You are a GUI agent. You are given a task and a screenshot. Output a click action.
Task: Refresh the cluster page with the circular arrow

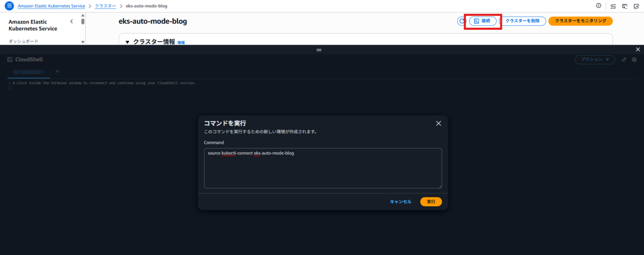pos(461,21)
